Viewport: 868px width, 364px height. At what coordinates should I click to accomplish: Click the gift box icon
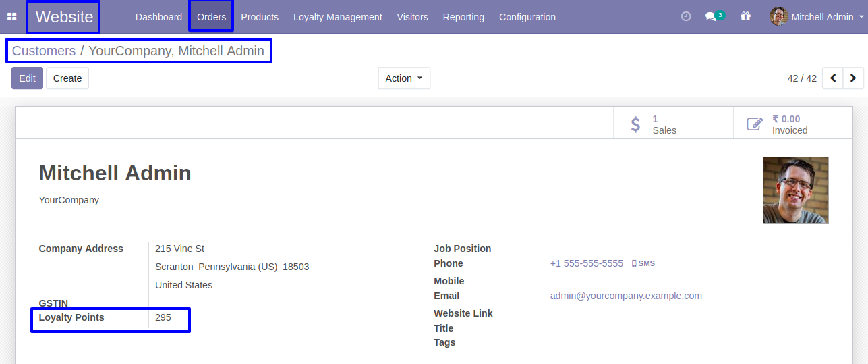(x=745, y=17)
